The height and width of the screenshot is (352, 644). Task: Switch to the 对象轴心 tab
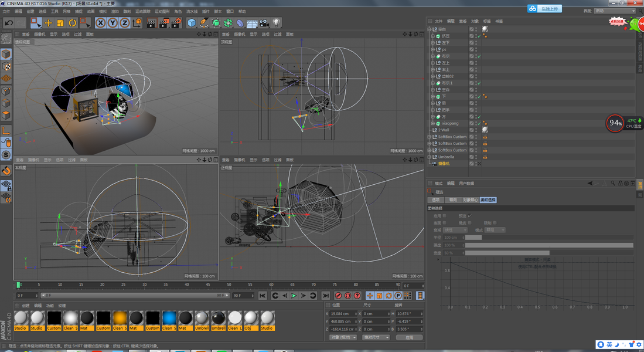tap(470, 200)
